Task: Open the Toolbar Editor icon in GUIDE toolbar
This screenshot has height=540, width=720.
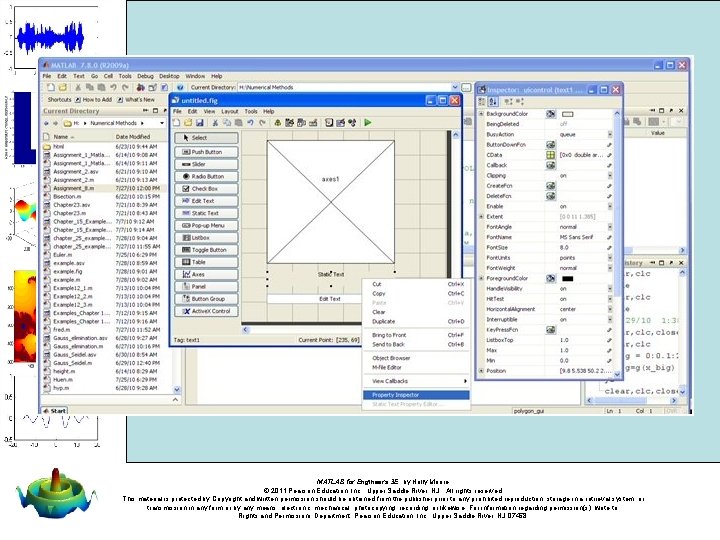Action: tap(313, 123)
